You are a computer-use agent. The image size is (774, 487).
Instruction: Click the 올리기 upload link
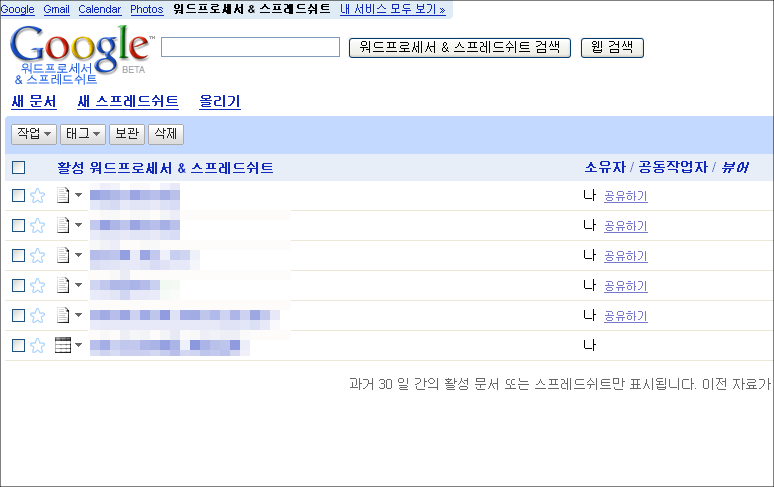pyautogui.click(x=220, y=102)
